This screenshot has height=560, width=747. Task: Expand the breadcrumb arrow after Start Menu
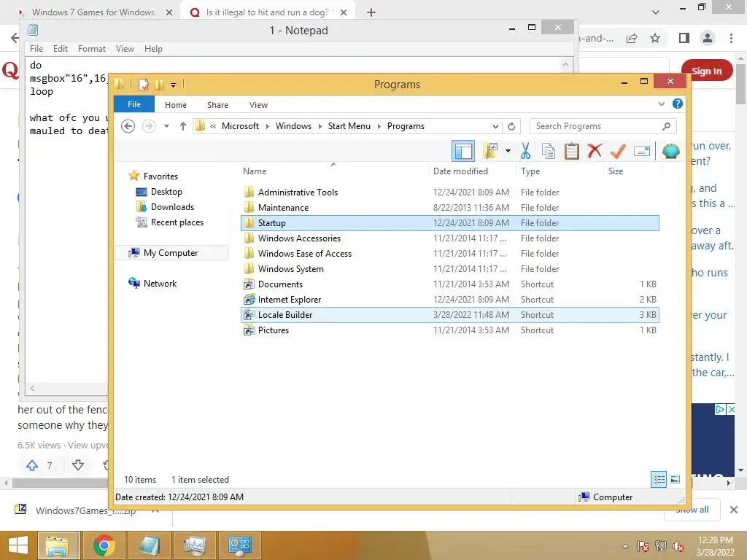(x=379, y=126)
